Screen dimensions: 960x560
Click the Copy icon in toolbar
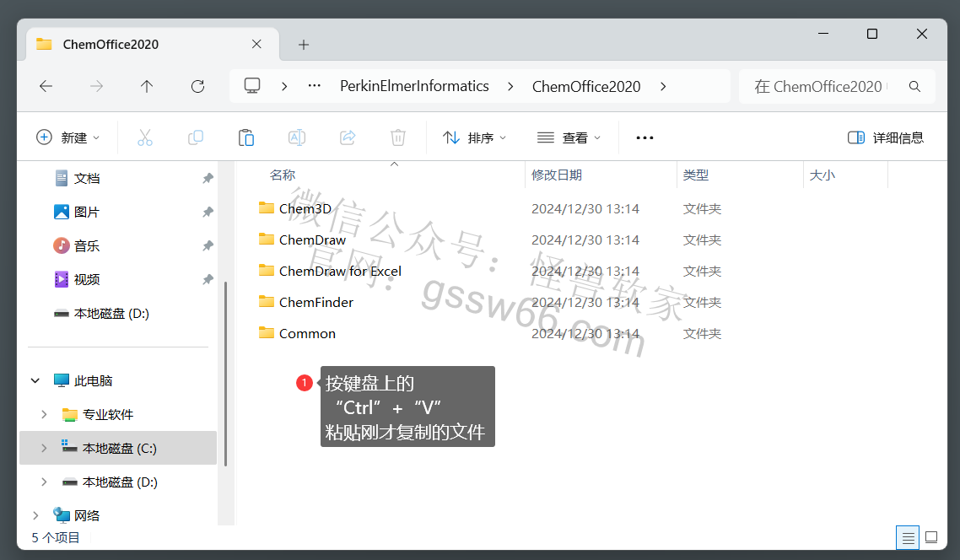196,137
